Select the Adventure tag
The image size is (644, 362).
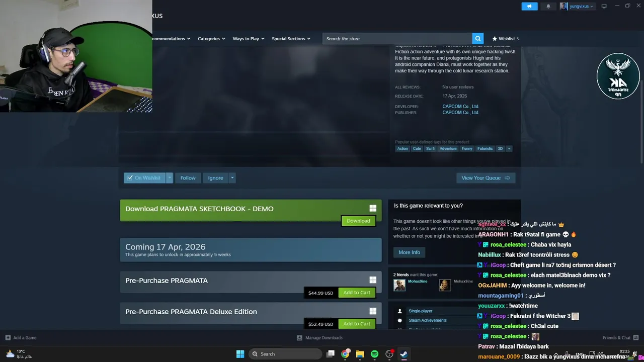tap(448, 148)
